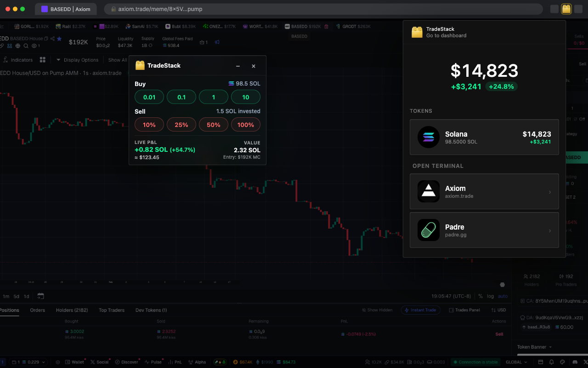The width and height of the screenshot is (588, 368).
Task: Click the supply refresh circle icon
Action: (151, 46)
